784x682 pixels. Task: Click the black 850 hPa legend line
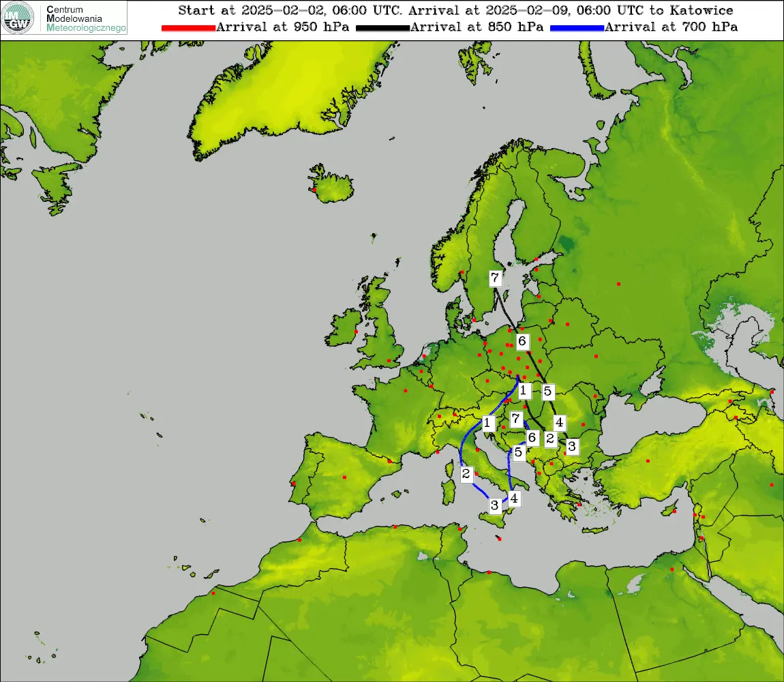(x=382, y=28)
